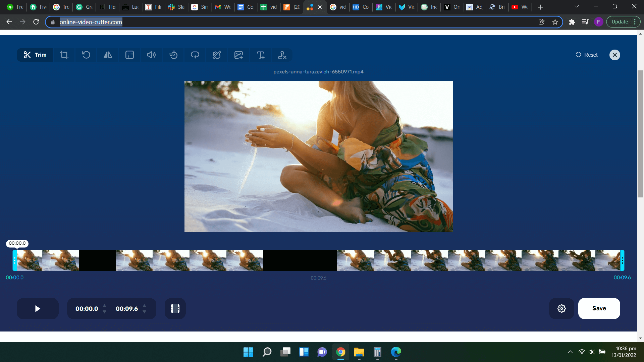Image resolution: width=644 pixels, height=362 pixels.
Task: Select the Rotate tool icon
Action: [86, 55]
